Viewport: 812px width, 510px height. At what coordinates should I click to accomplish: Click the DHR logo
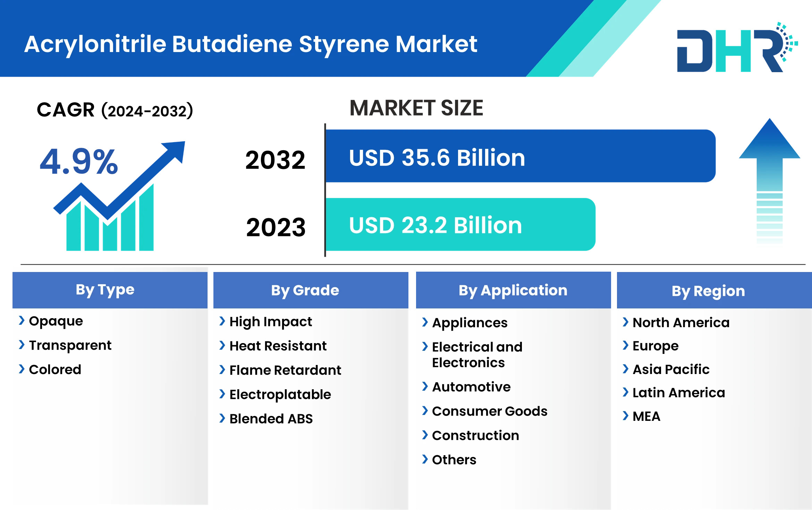tap(737, 47)
